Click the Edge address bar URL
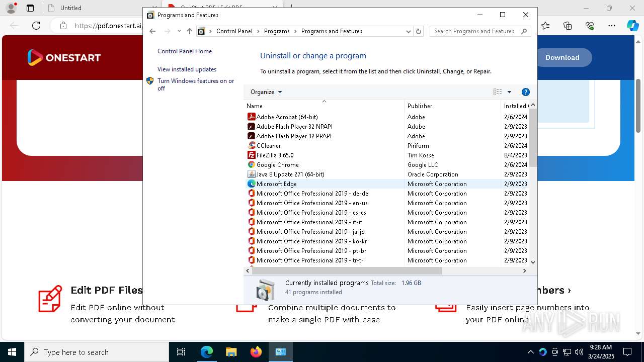Viewport: 644px width, 362px height. click(x=108, y=26)
